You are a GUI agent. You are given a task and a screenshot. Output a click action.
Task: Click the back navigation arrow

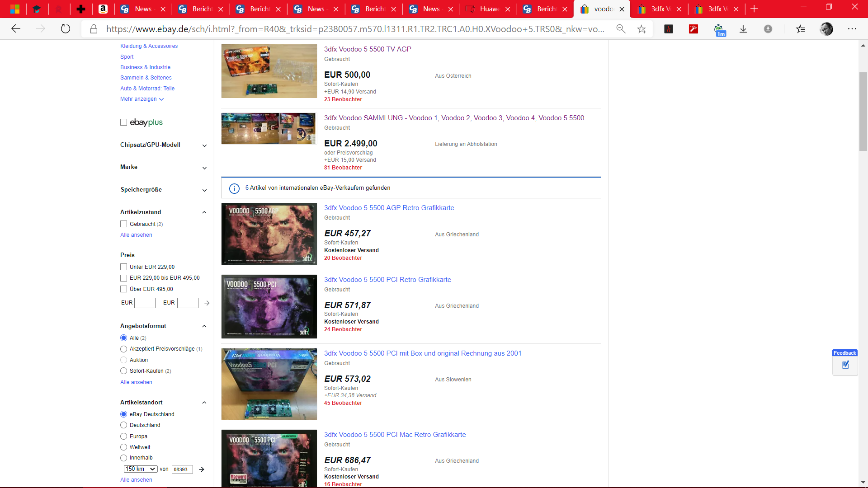[16, 29]
